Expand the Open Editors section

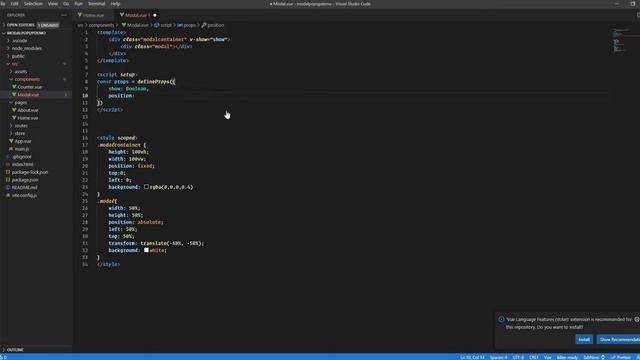tap(20, 25)
